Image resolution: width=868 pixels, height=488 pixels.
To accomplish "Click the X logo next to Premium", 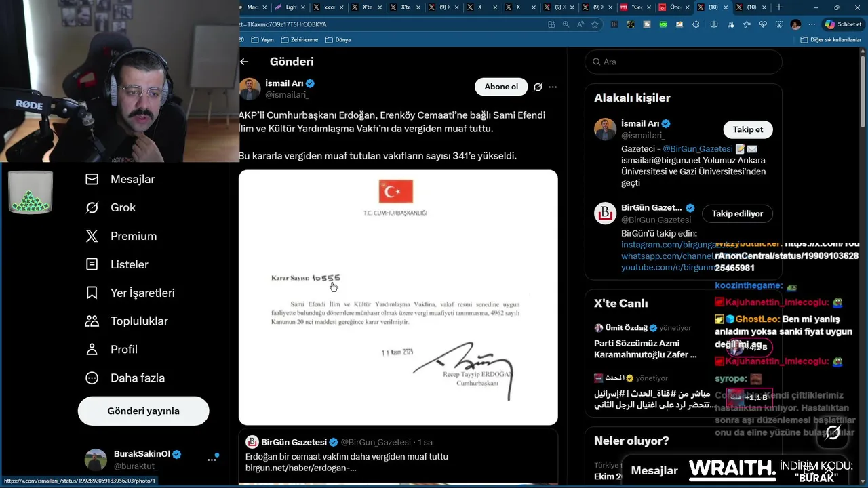I will point(92,236).
